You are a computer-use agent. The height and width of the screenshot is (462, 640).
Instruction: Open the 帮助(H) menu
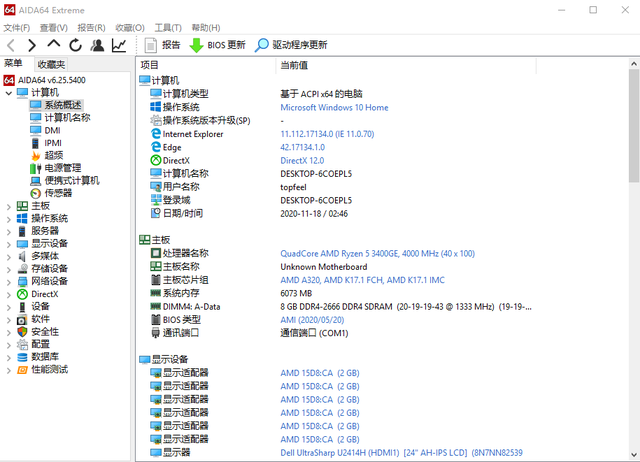pyautogui.click(x=206, y=27)
